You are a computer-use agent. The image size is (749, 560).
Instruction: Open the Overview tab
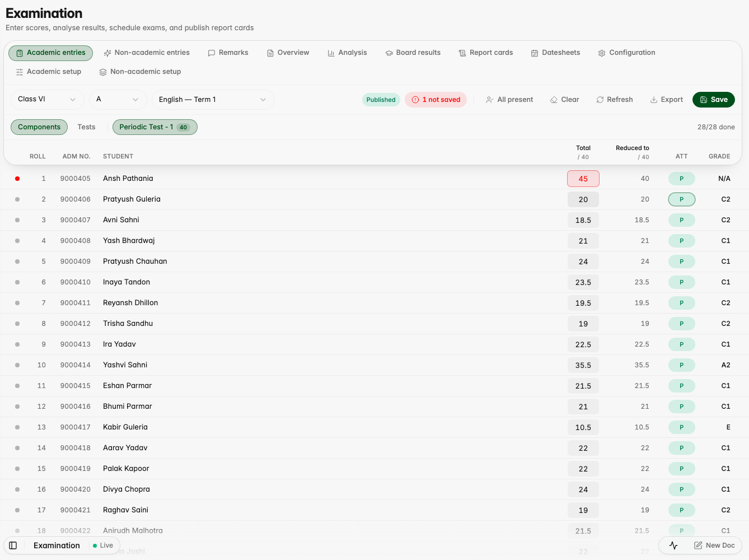(288, 53)
